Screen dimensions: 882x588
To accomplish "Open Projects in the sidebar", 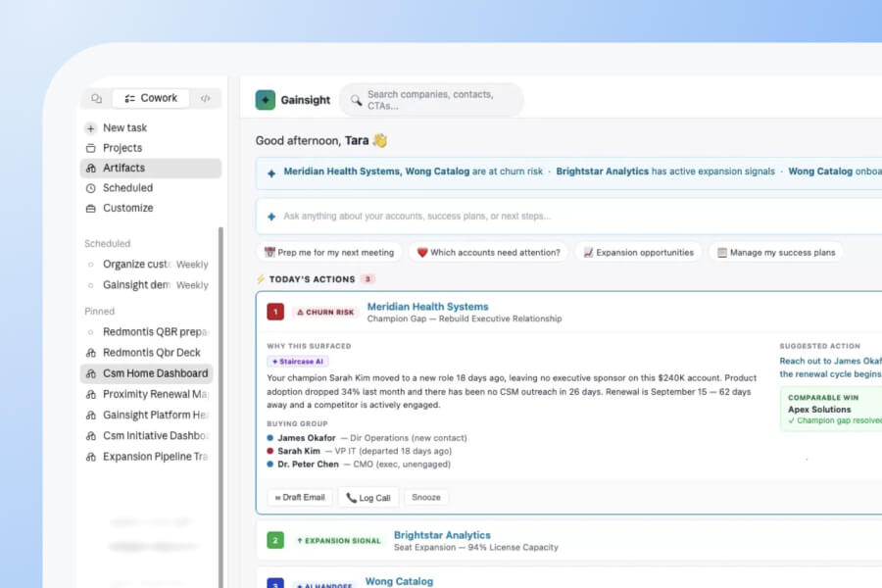I will (x=151, y=148).
